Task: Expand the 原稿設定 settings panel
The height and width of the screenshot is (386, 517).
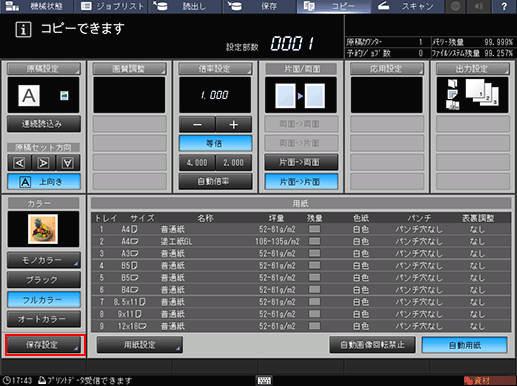Action: tap(44, 69)
